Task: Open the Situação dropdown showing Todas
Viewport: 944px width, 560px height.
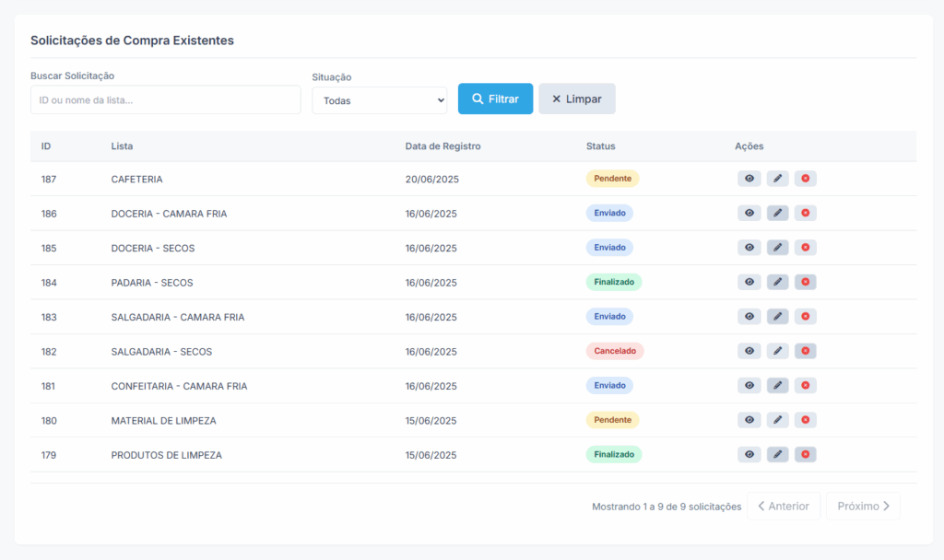Action: pos(379,100)
